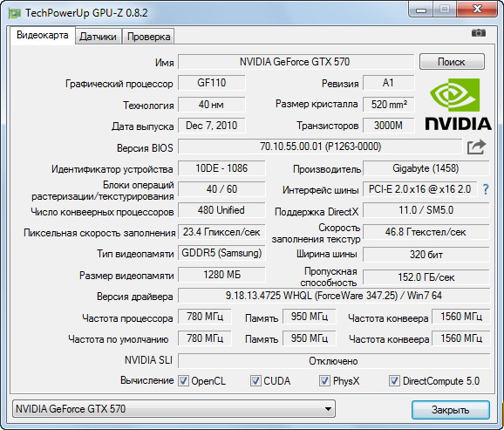Click the Частота процессора 780 МГц field

(x=205, y=317)
